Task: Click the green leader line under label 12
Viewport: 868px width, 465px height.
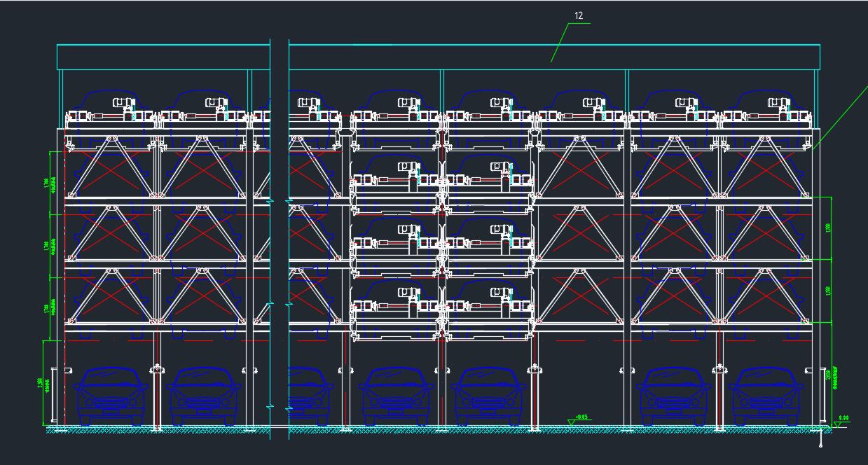Action: pyautogui.click(x=559, y=43)
